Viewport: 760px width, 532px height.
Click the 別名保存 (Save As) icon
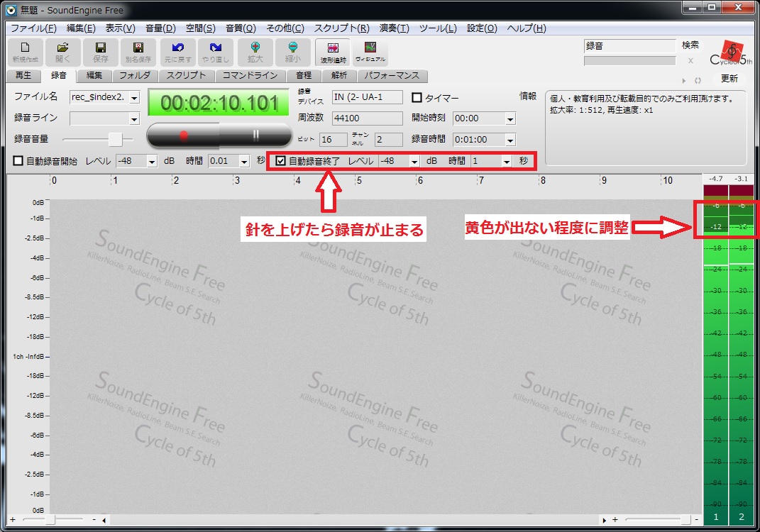(138, 52)
